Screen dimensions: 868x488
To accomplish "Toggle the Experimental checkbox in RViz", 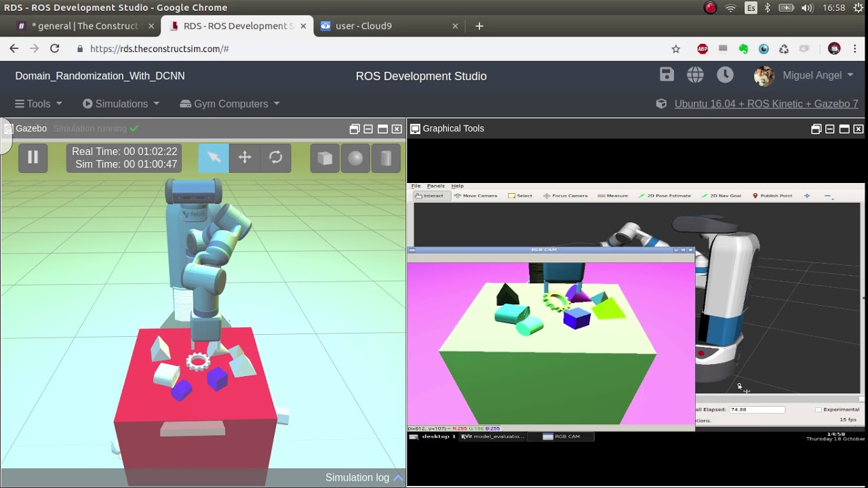I will pos(818,409).
